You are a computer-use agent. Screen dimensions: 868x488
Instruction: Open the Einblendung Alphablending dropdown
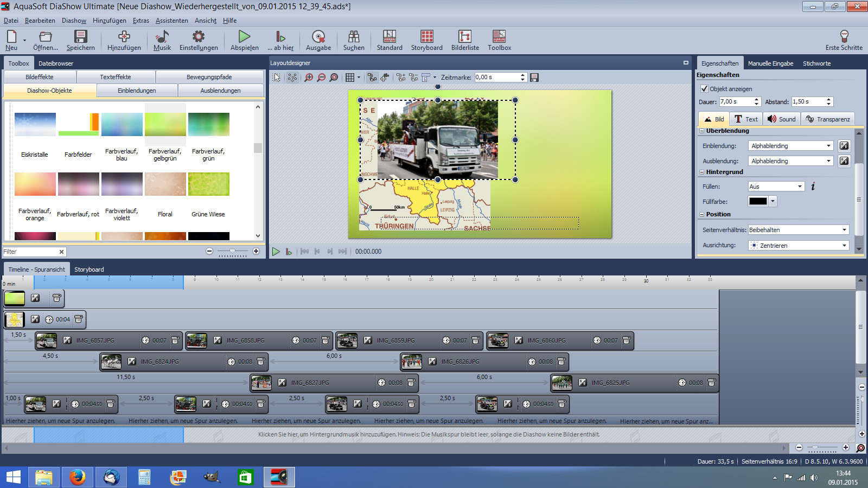[790, 146]
